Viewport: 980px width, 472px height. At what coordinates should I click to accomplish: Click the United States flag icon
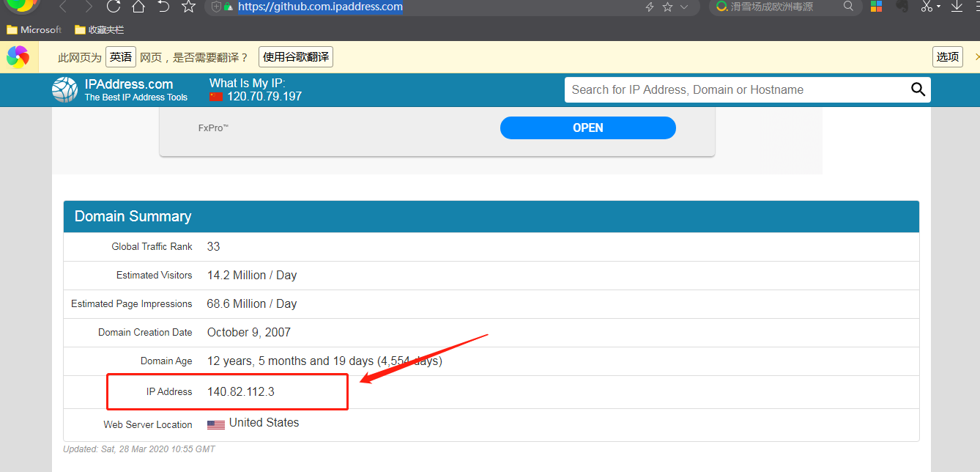[216, 424]
